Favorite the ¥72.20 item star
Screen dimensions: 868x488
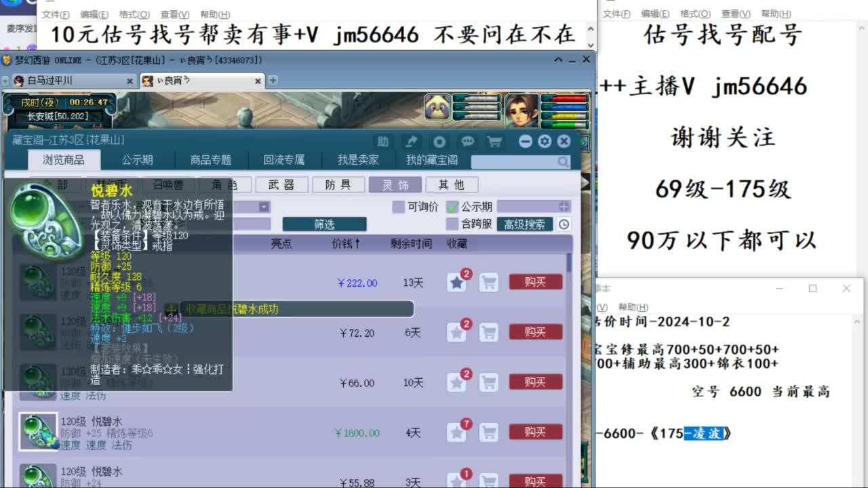[x=457, y=333]
